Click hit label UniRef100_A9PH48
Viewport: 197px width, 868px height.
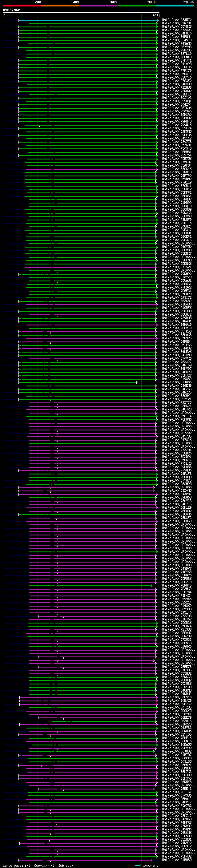(x=177, y=121)
